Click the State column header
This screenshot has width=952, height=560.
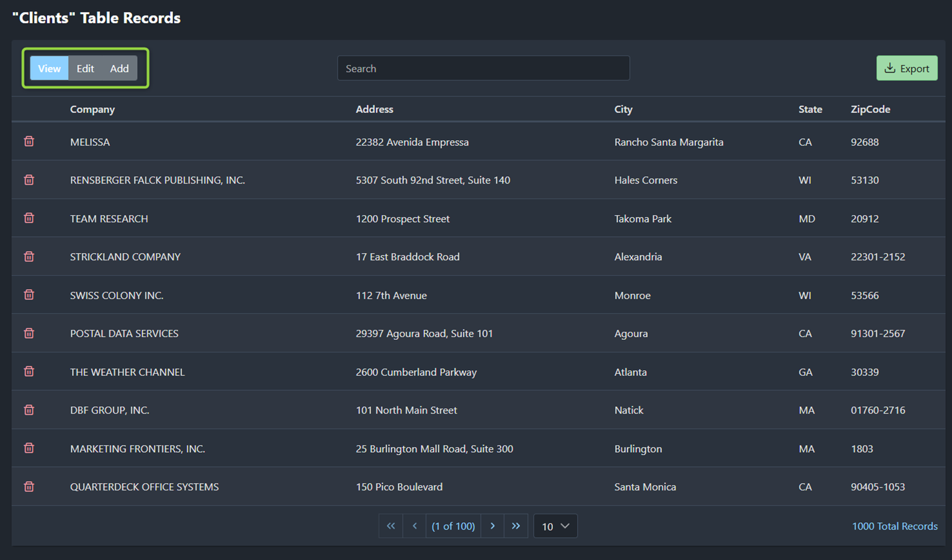coord(810,109)
